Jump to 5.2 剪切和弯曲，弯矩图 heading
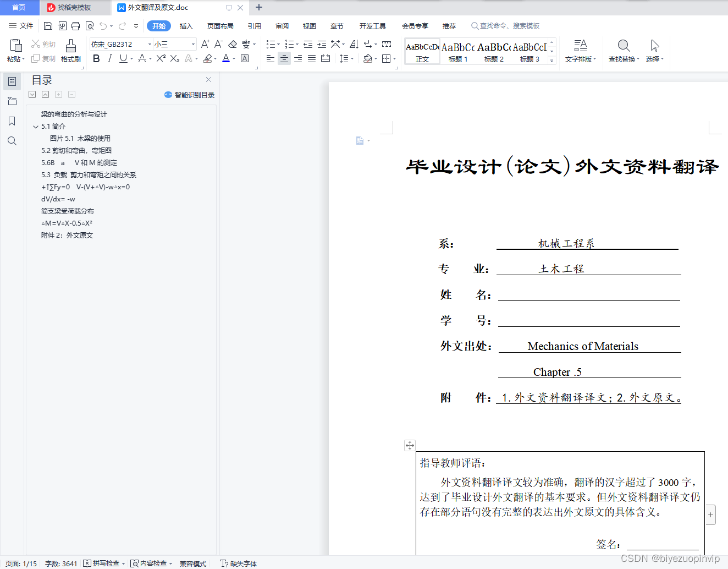This screenshot has width=728, height=569. click(x=76, y=151)
